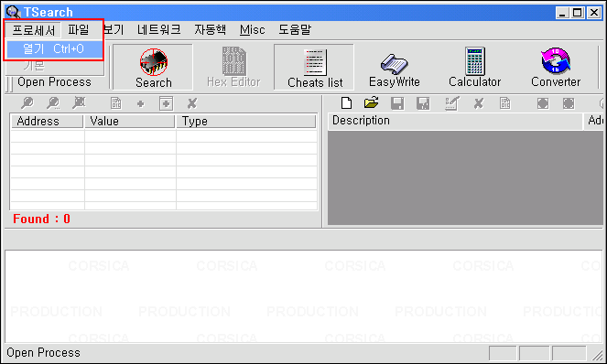Click the Hex Editor toolbar icon
This screenshot has height=364, width=607.
pyautogui.click(x=233, y=68)
